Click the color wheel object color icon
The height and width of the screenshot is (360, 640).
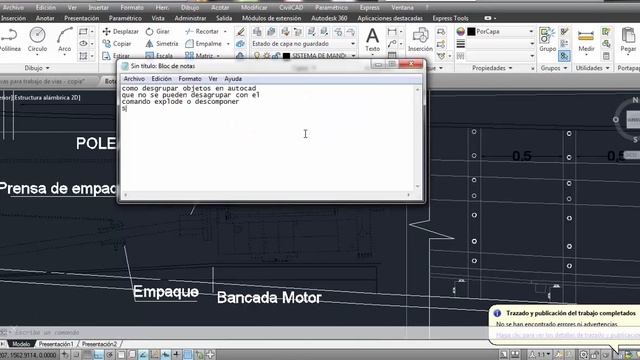pyautogui.click(x=461, y=31)
